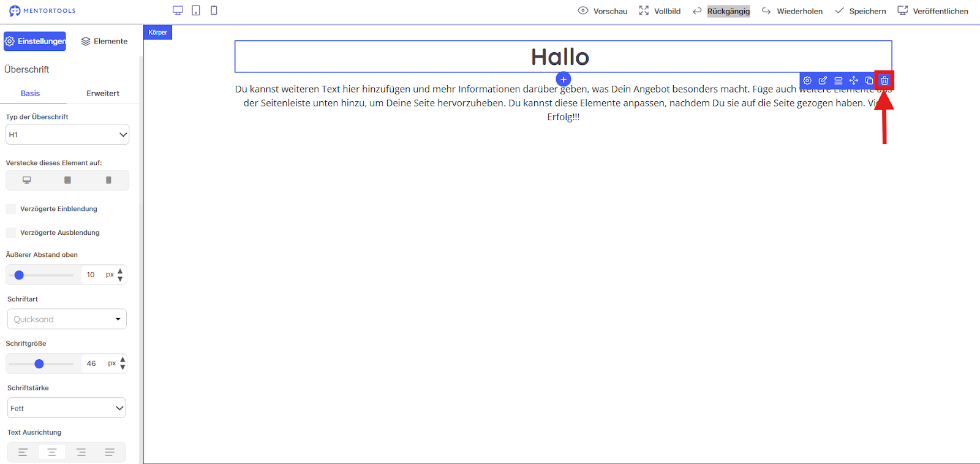Align text left

pos(23,452)
